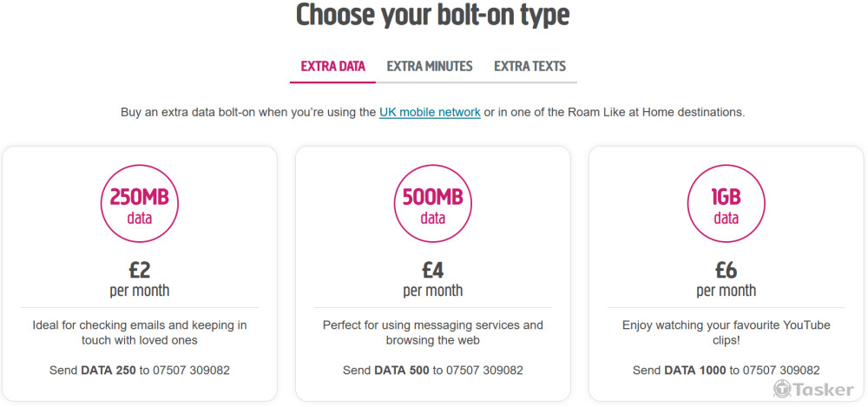Click the 1GB data circle badge
Image resolution: width=868 pixels, height=407 pixels.
(x=727, y=206)
